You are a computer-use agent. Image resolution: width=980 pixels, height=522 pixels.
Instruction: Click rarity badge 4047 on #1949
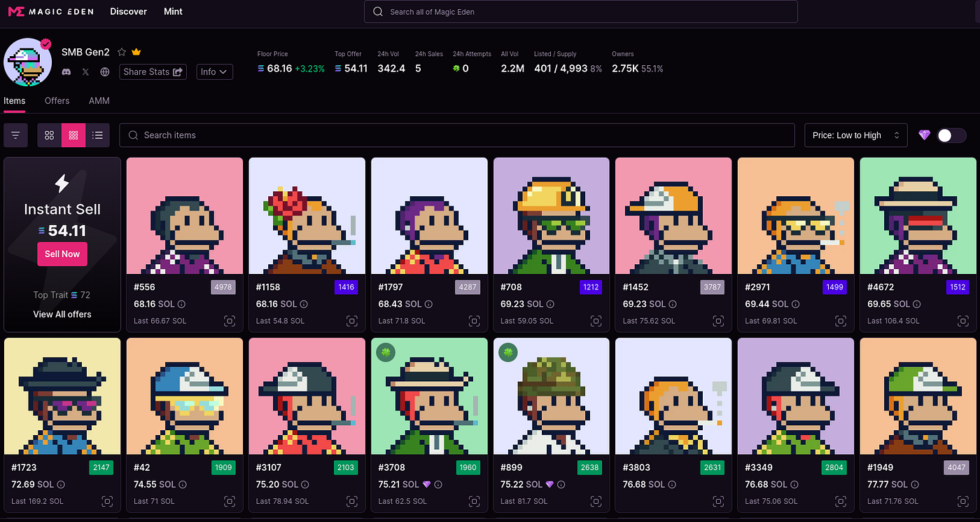coord(957,467)
